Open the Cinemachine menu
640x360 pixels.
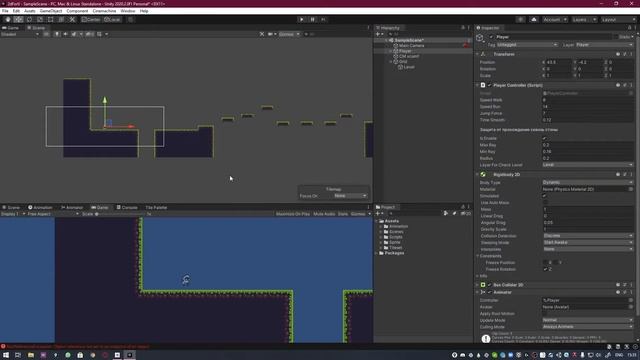(104, 11)
